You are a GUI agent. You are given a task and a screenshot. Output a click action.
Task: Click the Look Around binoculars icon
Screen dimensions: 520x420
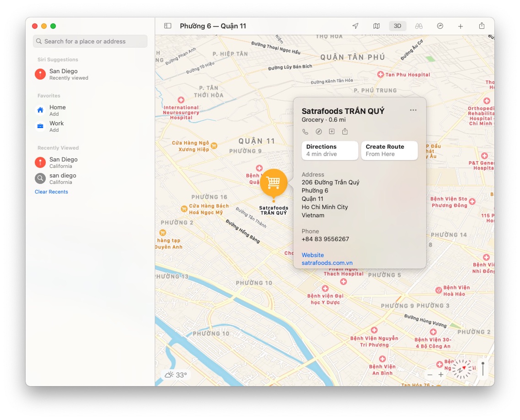click(419, 26)
